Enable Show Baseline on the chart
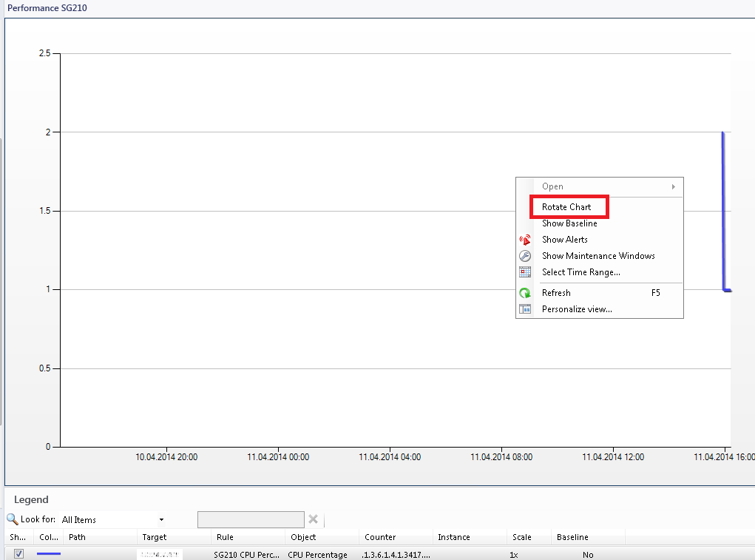The height and width of the screenshot is (560, 755). pos(569,223)
